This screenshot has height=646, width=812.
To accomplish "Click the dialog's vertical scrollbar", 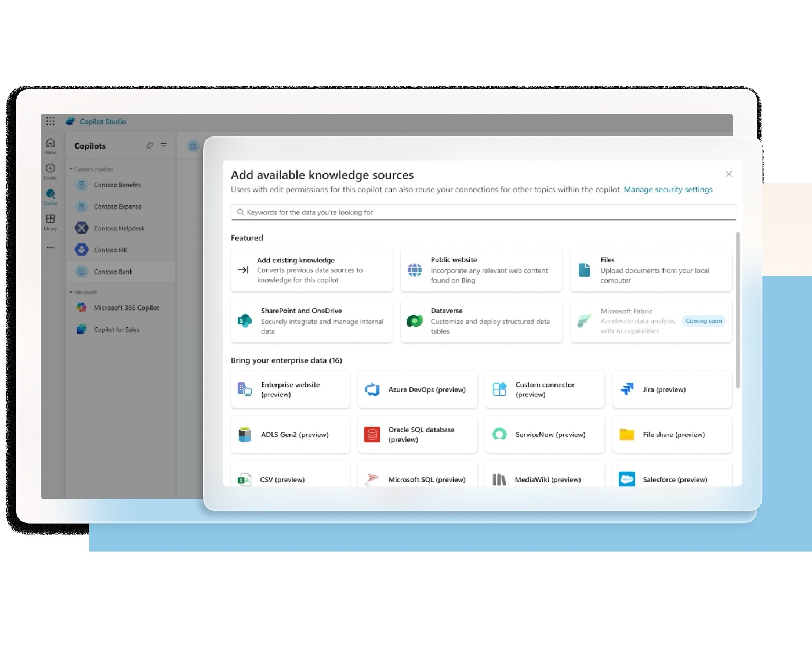I will point(738,310).
